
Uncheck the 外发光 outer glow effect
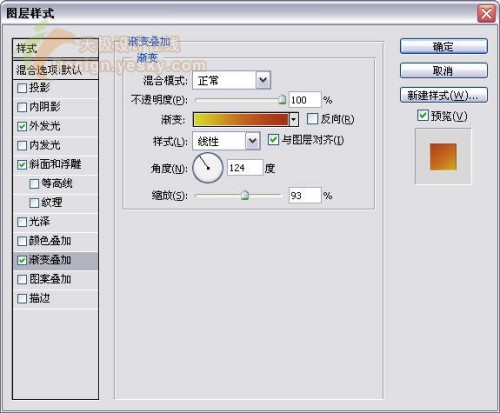22,126
